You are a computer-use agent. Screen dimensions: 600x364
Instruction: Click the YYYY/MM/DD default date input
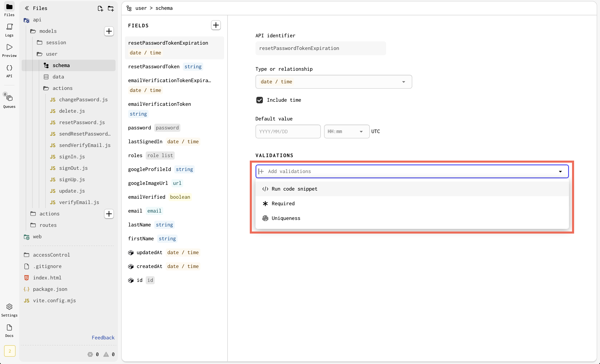(288, 131)
